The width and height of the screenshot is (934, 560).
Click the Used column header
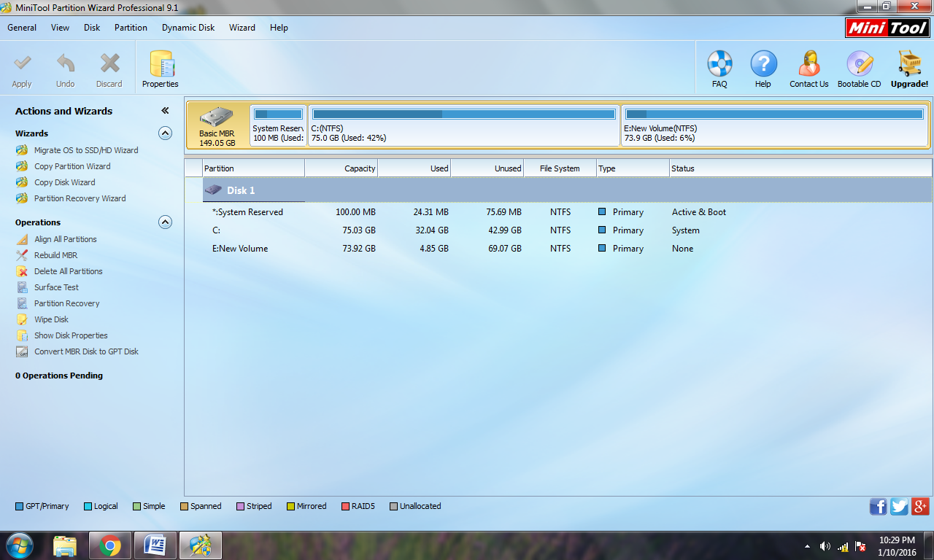pyautogui.click(x=414, y=168)
